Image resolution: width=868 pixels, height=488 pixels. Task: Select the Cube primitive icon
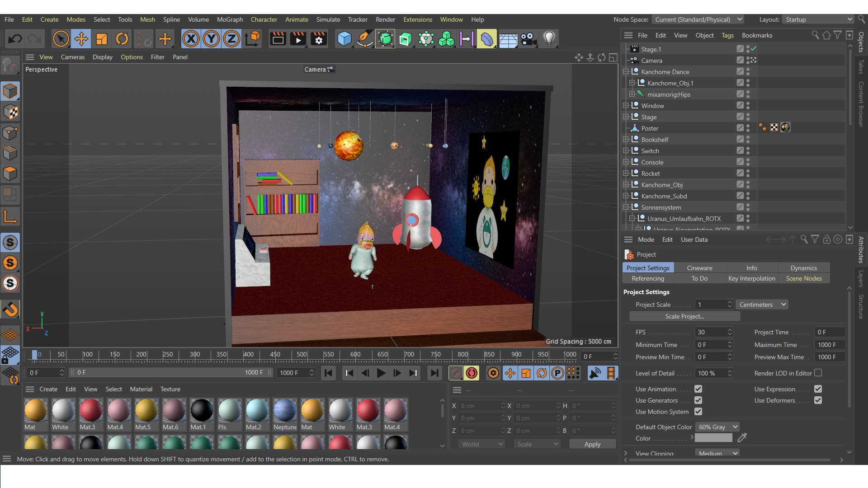(x=344, y=38)
